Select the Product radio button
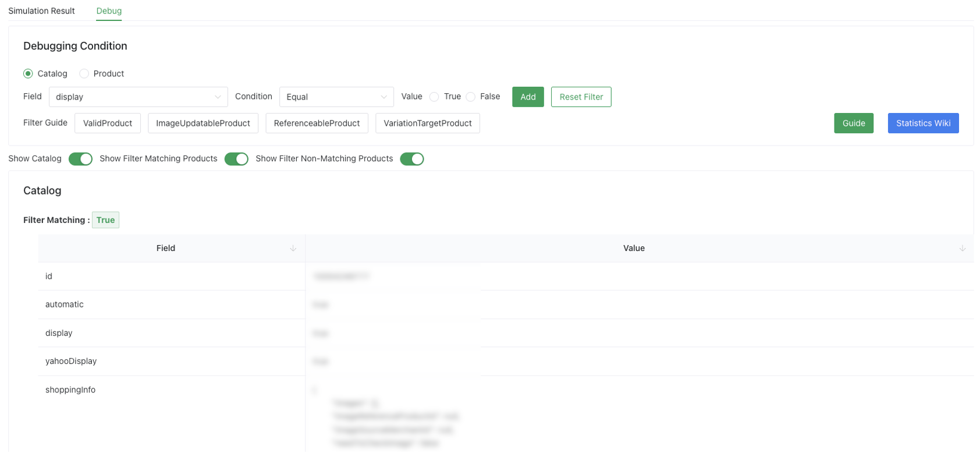Image resolution: width=980 pixels, height=453 pixels. [x=84, y=74]
